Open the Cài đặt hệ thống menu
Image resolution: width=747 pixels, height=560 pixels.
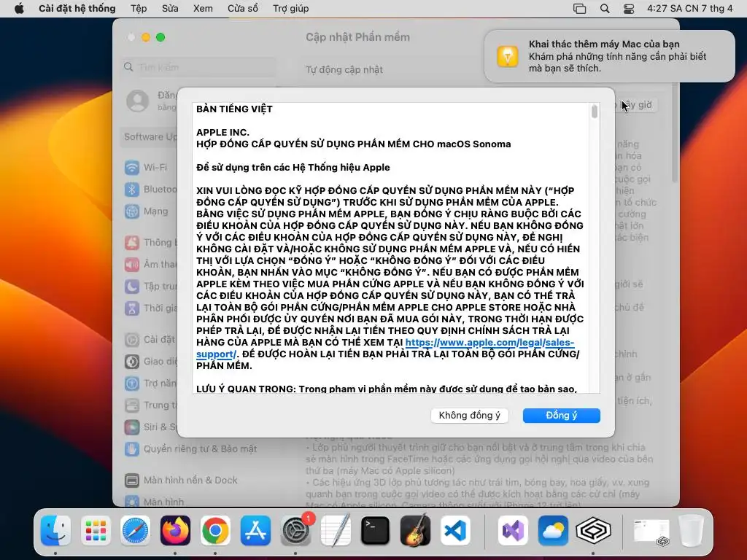[77, 9]
